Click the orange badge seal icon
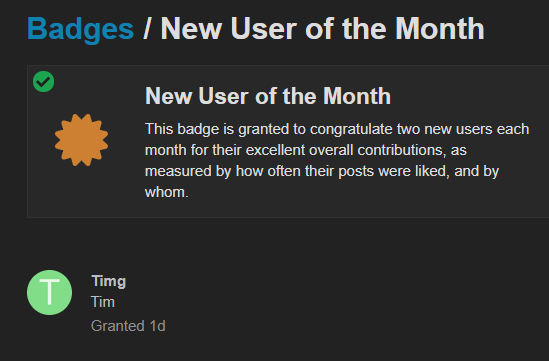Viewport: 549px width, 361px height. (x=82, y=140)
